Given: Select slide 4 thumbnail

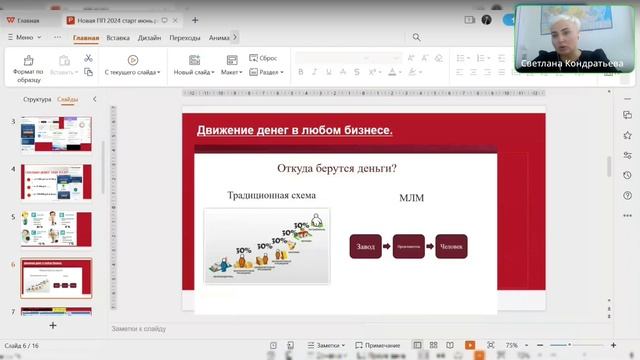Looking at the screenshot, I should [x=56, y=182].
